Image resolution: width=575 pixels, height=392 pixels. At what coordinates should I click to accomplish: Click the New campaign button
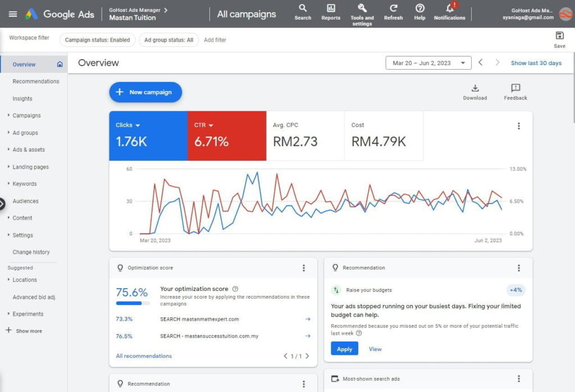[x=145, y=92]
